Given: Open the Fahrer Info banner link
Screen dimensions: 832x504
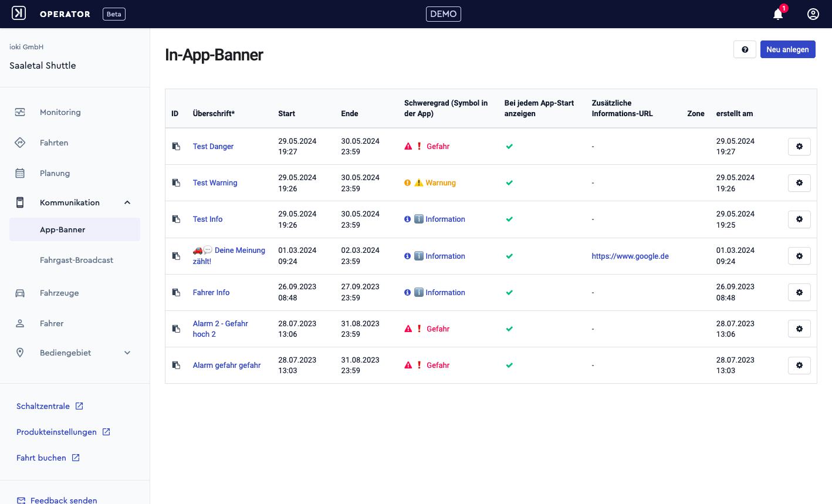Looking at the screenshot, I should pos(211,292).
